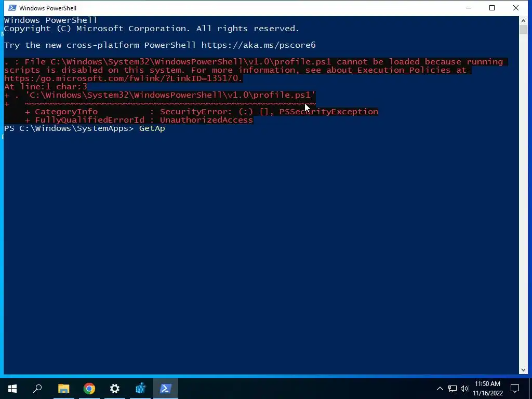
Task: Open File Explorer from taskbar
Action: [x=63, y=389]
